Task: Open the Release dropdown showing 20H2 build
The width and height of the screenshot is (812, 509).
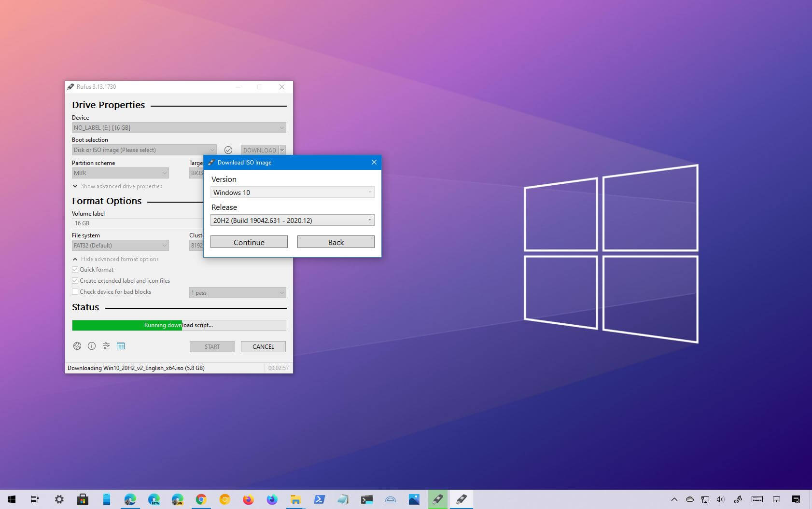Action: [x=292, y=220]
